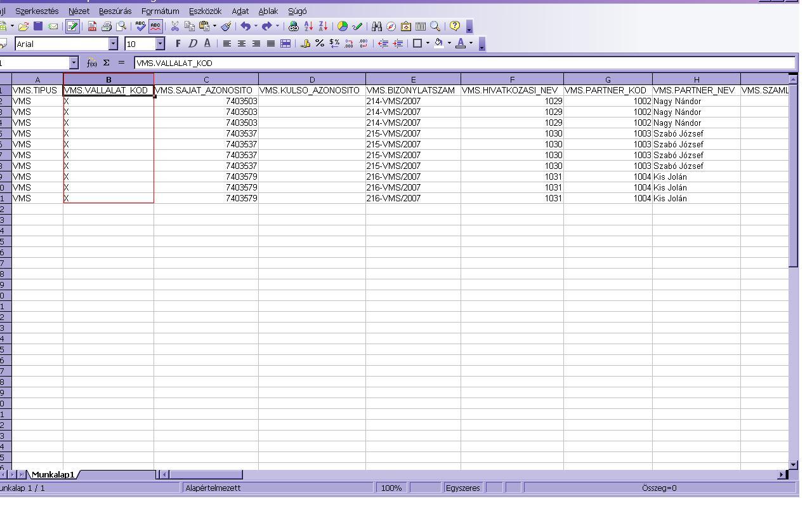Toggle AutoSpellcheck with red underline ABC
Image resolution: width=812 pixels, height=508 pixels.
tap(155, 27)
